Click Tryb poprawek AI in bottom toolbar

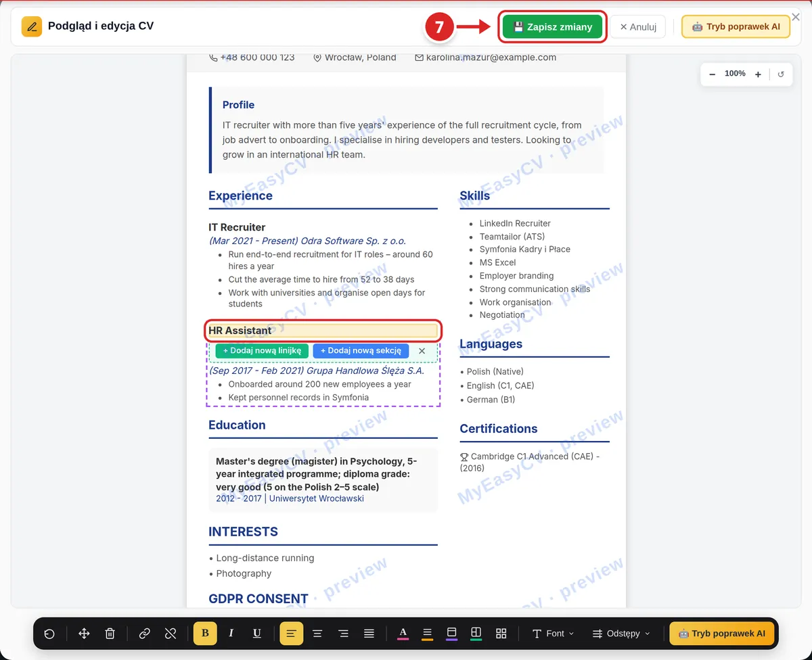pyautogui.click(x=722, y=634)
